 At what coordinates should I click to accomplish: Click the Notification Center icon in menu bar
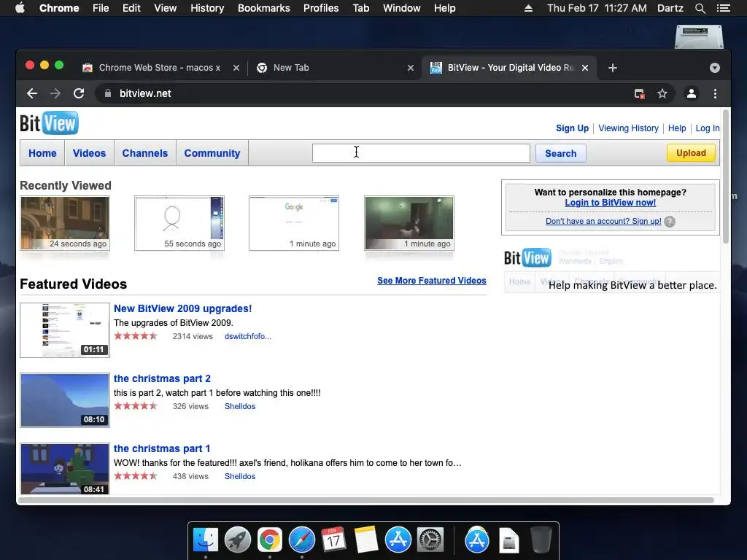coord(723,8)
